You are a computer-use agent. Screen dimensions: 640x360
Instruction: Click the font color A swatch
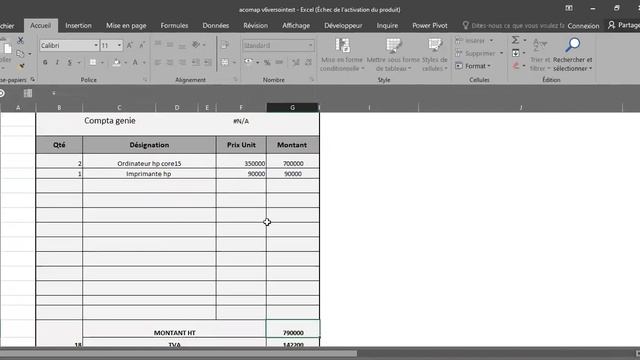point(135,62)
